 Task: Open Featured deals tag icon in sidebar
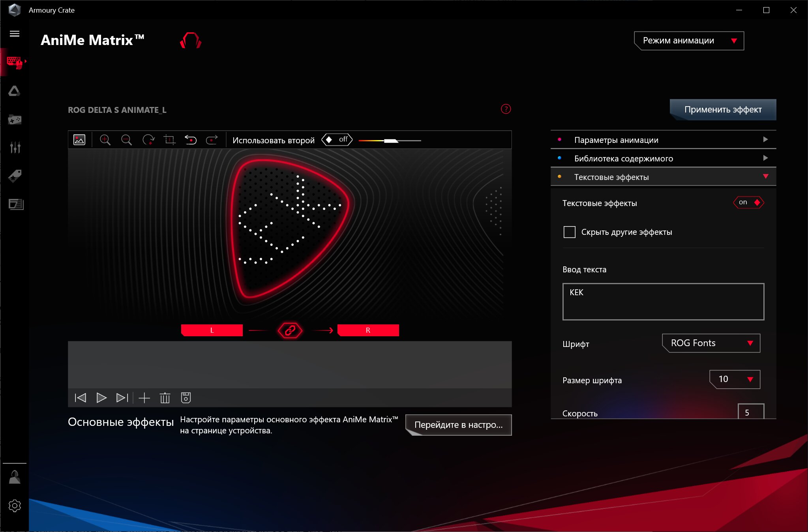click(x=15, y=176)
